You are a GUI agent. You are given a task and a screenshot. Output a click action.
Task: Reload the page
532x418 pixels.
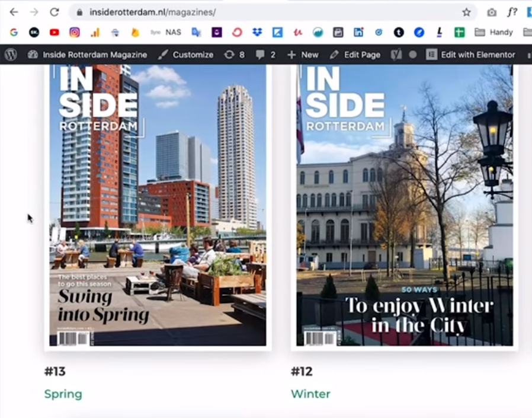click(55, 12)
